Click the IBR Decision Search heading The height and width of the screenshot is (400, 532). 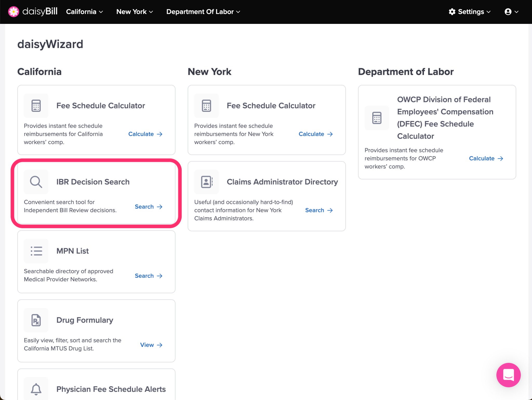tap(93, 182)
